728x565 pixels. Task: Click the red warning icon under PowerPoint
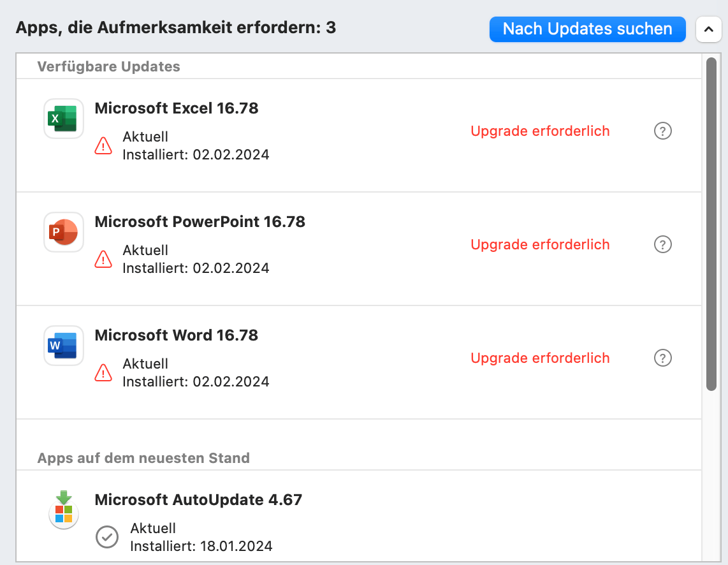tap(103, 260)
